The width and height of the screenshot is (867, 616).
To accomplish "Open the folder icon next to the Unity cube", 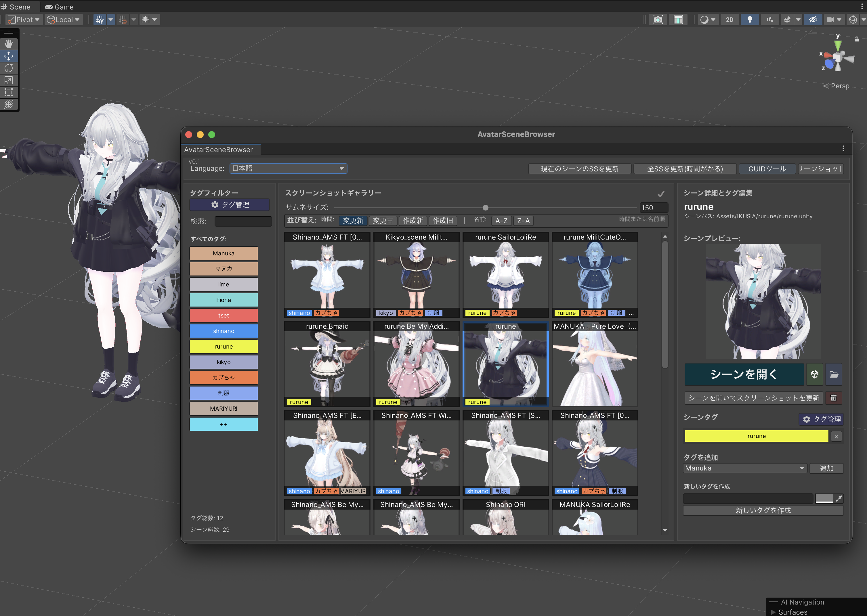I will pyautogui.click(x=834, y=375).
